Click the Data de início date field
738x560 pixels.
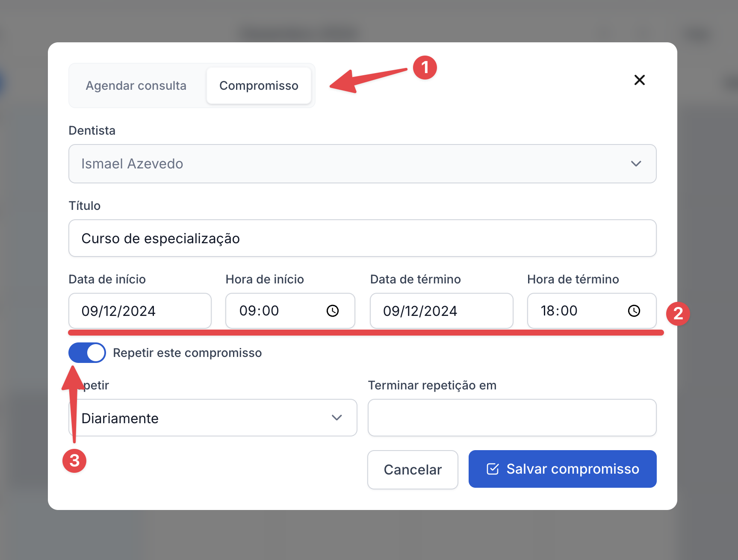(x=140, y=311)
